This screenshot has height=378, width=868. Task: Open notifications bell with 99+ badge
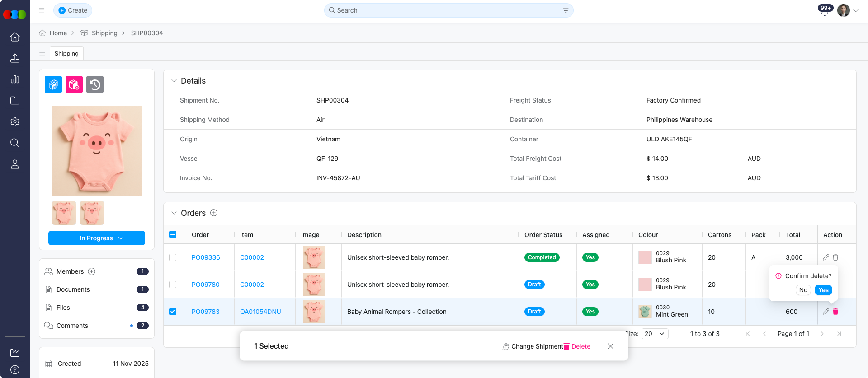(x=825, y=11)
